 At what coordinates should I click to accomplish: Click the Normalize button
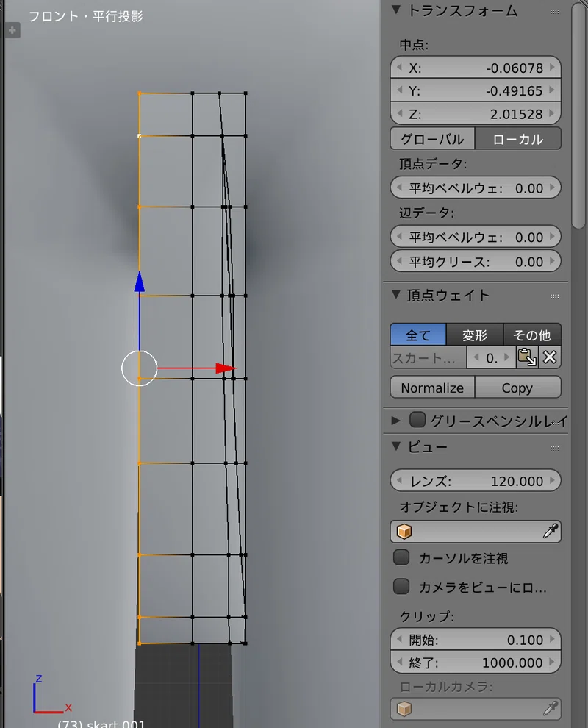pyautogui.click(x=432, y=388)
